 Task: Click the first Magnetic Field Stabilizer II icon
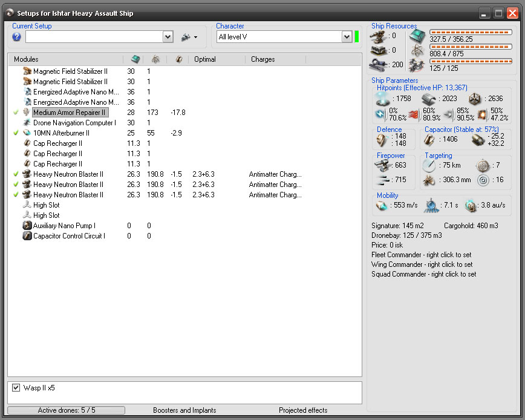pyautogui.click(x=27, y=71)
